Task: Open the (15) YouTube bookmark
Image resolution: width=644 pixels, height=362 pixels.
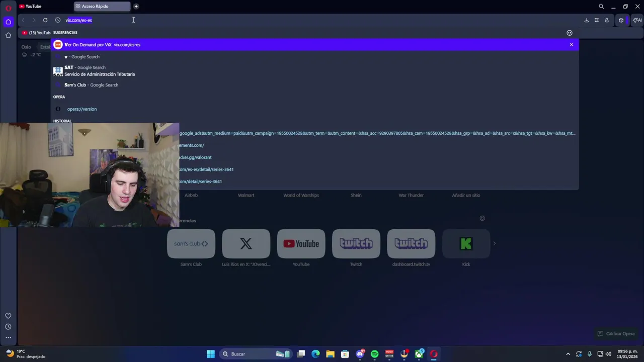Action: 36,33
